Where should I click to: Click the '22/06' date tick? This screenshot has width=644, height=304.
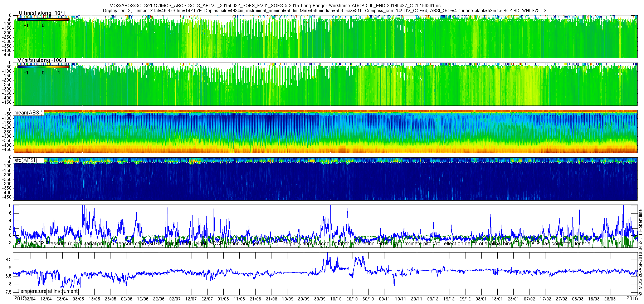tap(159, 299)
